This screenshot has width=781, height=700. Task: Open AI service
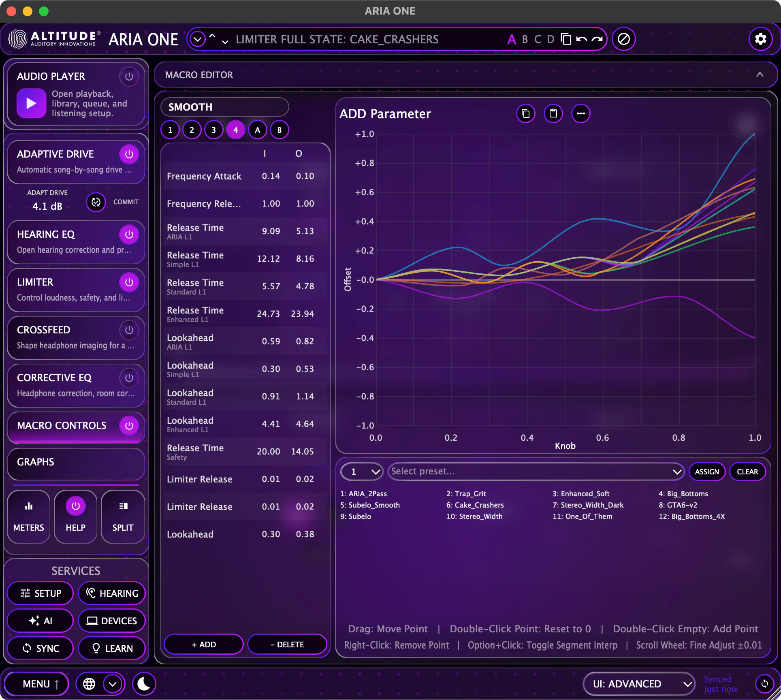tap(41, 621)
